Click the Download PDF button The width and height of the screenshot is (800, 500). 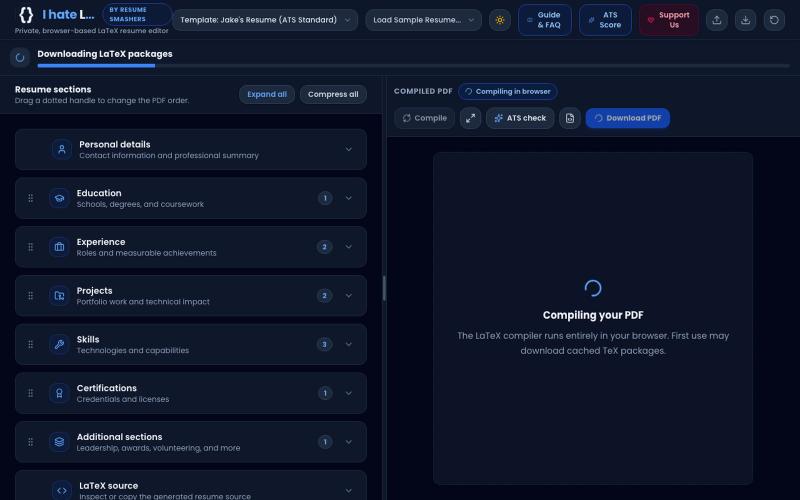pos(628,118)
